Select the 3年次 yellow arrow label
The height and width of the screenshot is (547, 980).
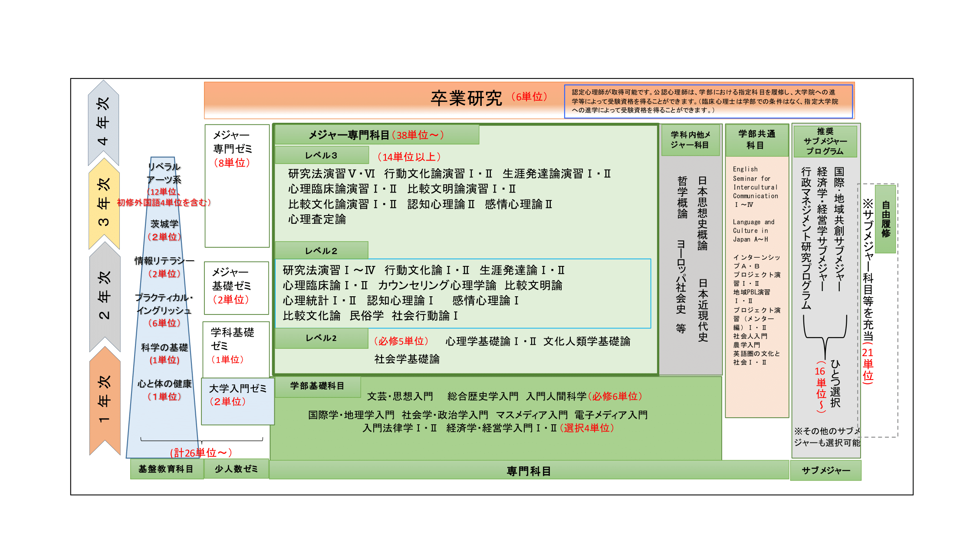point(104,203)
